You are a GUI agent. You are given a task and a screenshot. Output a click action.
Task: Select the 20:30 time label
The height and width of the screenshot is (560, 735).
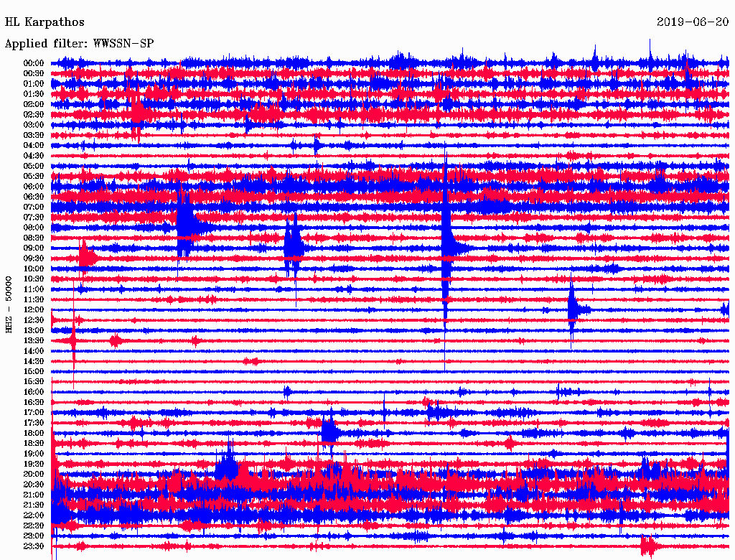click(x=34, y=485)
